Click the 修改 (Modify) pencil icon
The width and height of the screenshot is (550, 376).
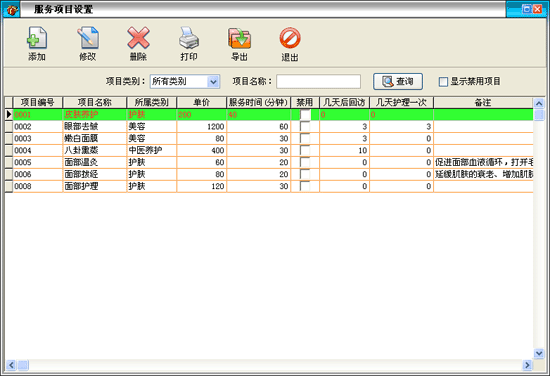click(88, 38)
